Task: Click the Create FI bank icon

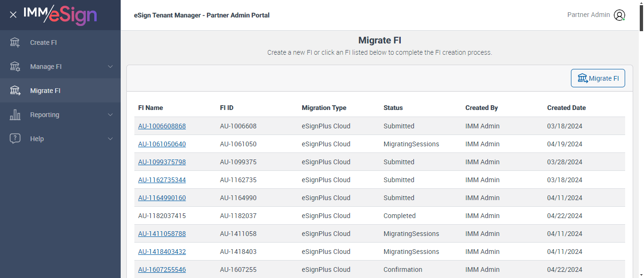Action: [15, 42]
